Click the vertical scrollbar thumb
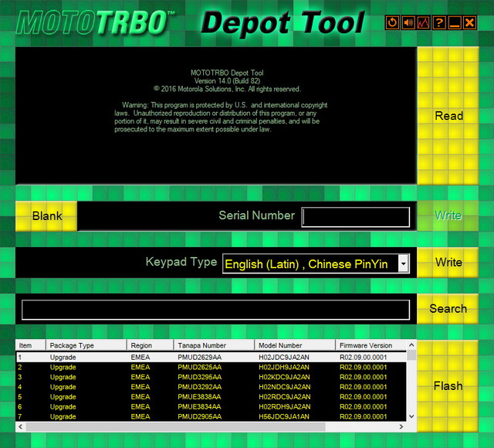The image size is (494, 448). click(x=411, y=355)
